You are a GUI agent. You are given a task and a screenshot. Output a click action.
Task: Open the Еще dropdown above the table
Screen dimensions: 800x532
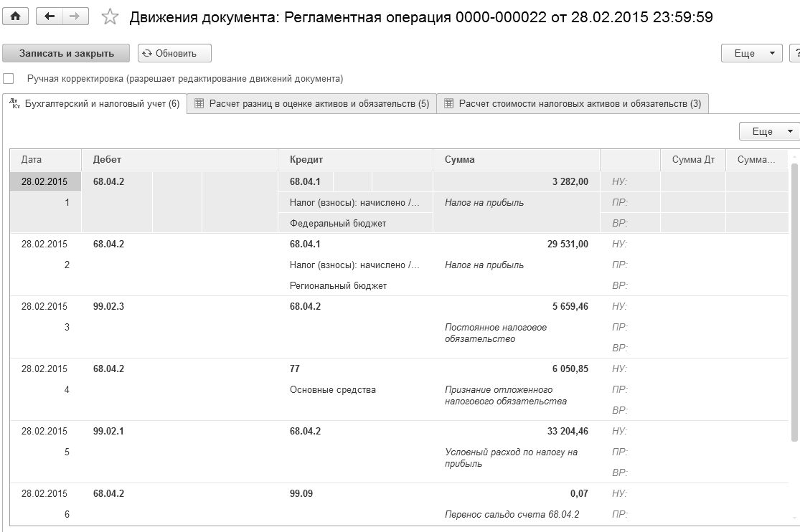[769, 131]
